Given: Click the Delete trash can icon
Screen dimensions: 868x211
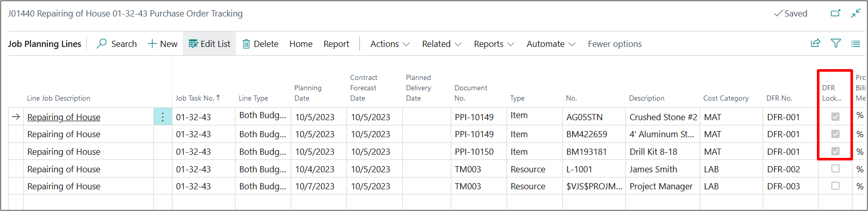Looking at the screenshot, I should pos(246,44).
